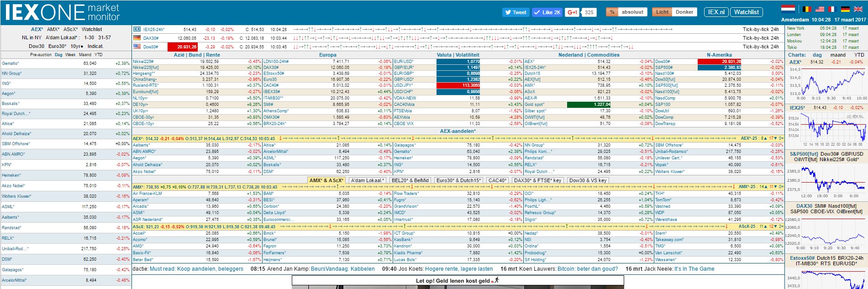Click the Google +1 button
The height and width of the screenshot is (289, 868).
tap(572, 12)
